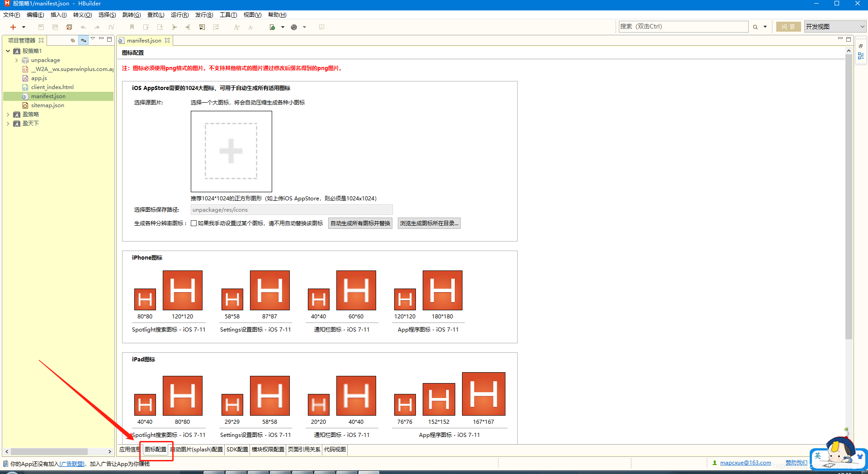
Task: Switch to 代码视图 tab
Action: (335, 450)
